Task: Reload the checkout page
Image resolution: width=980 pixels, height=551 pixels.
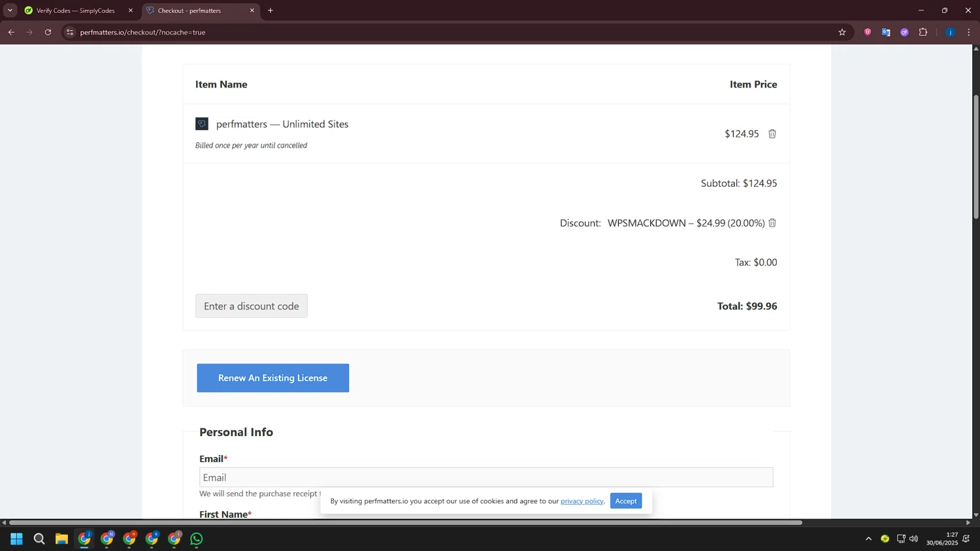Action: [x=48, y=32]
